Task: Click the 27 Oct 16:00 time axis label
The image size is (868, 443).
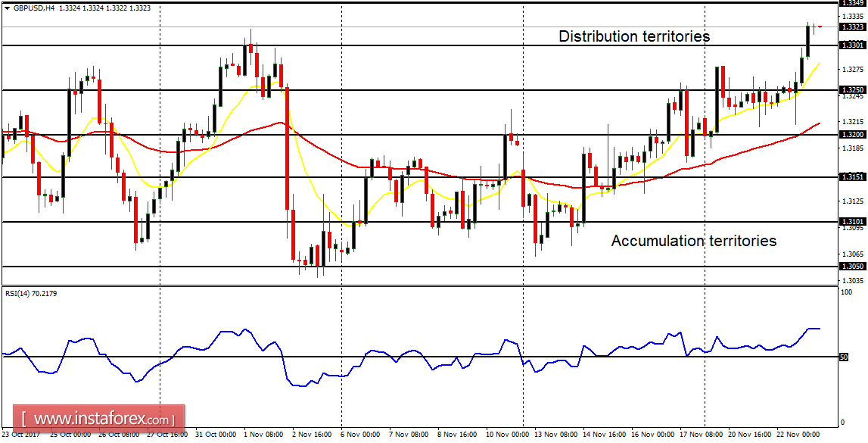Action: coord(166,435)
